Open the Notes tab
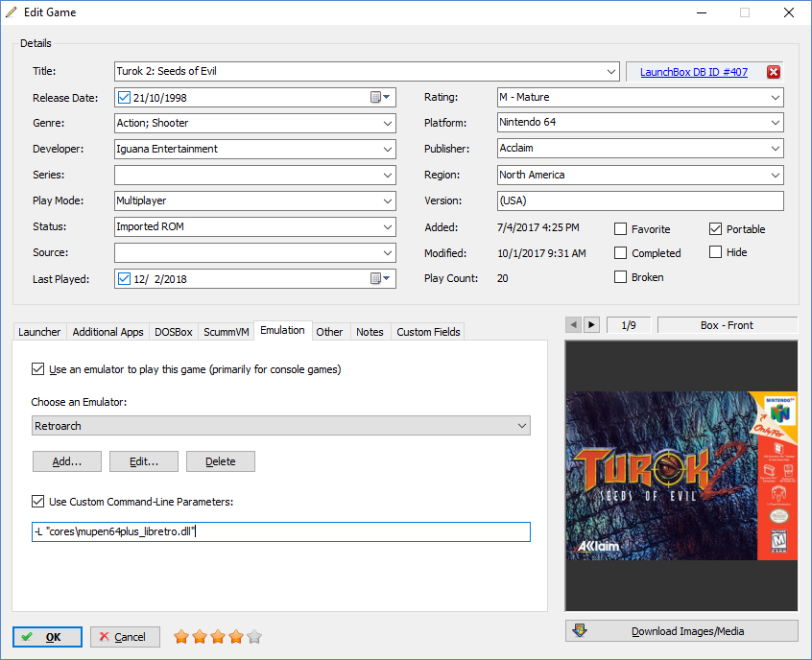 pos(370,332)
